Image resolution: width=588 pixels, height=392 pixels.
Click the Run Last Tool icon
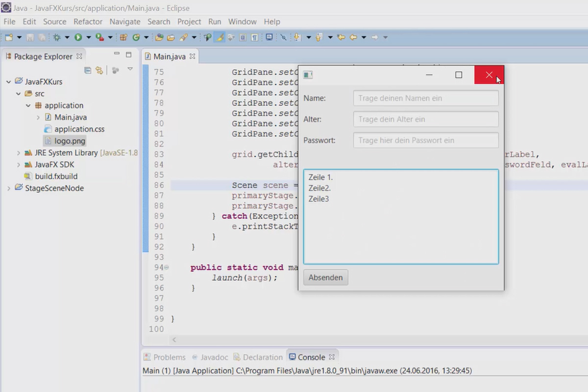[99, 37]
